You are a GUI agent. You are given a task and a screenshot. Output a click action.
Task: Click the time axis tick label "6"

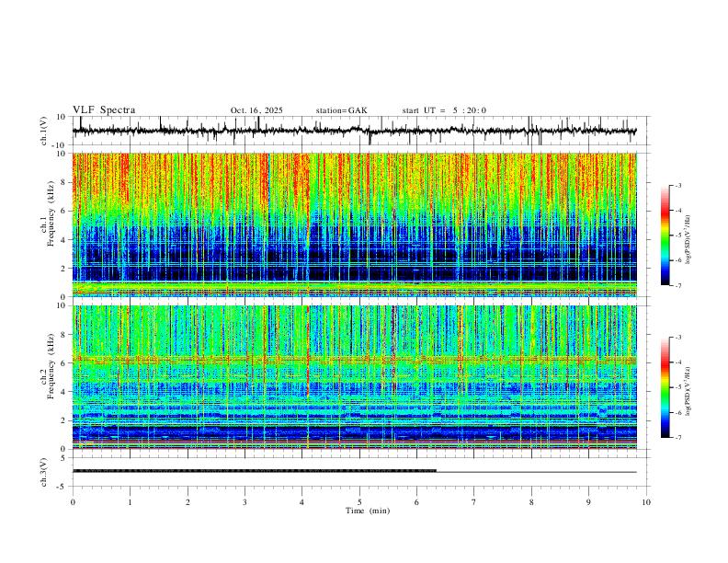pos(416,502)
